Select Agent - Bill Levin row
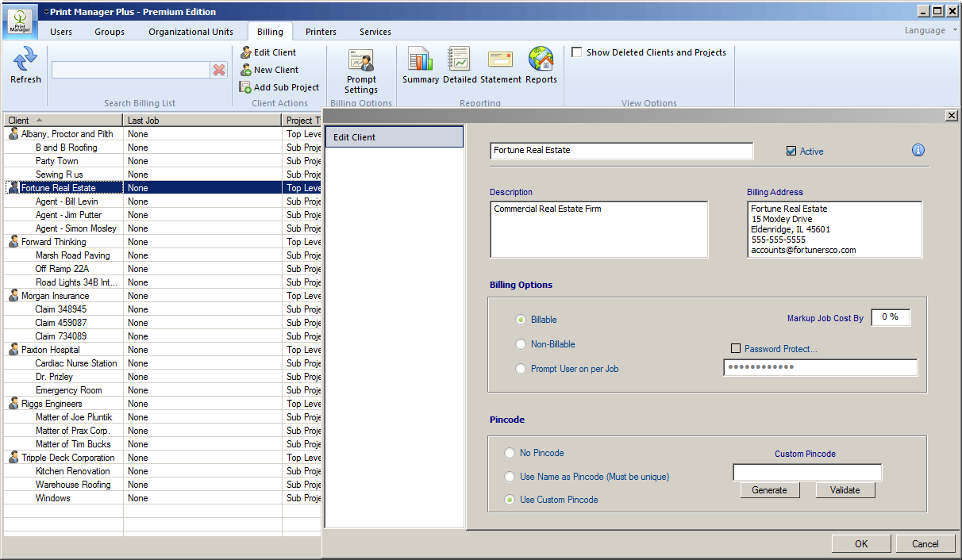 (163, 201)
